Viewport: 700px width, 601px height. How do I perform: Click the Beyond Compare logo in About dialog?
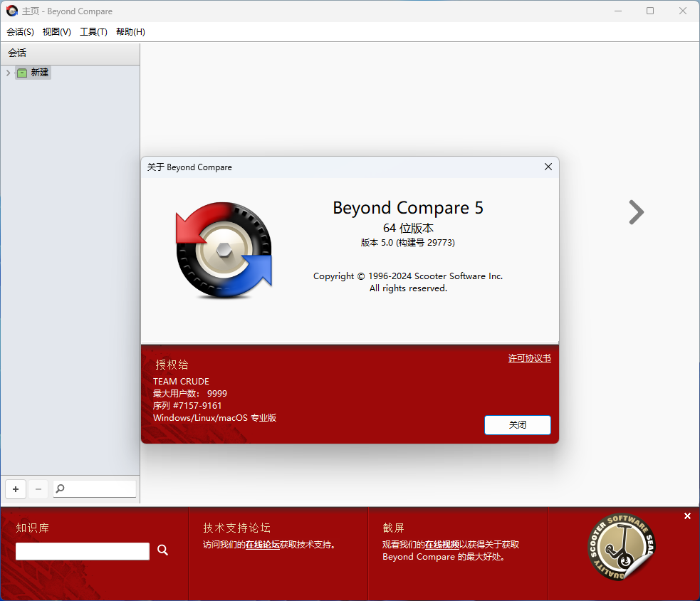click(x=224, y=250)
